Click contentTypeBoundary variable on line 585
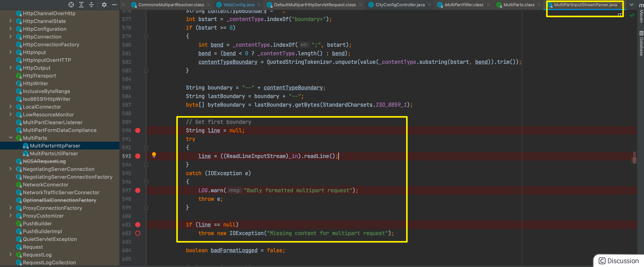Screen dimensions: 644x267 293,88
